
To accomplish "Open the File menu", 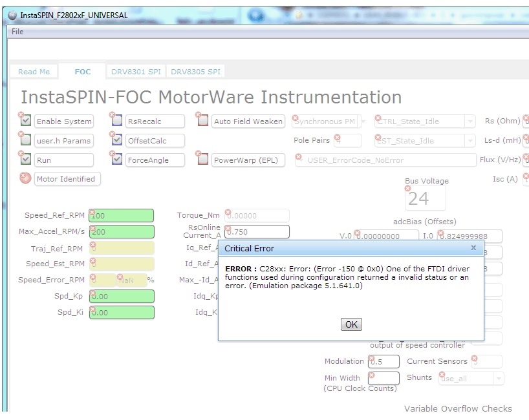I will [x=17, y=32].
